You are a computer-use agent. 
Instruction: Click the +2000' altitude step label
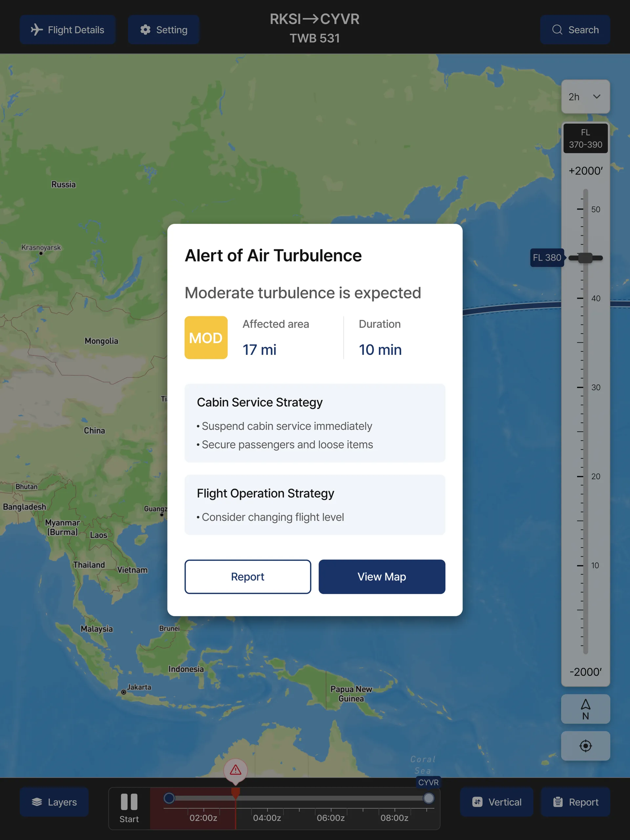click(585, 171)
